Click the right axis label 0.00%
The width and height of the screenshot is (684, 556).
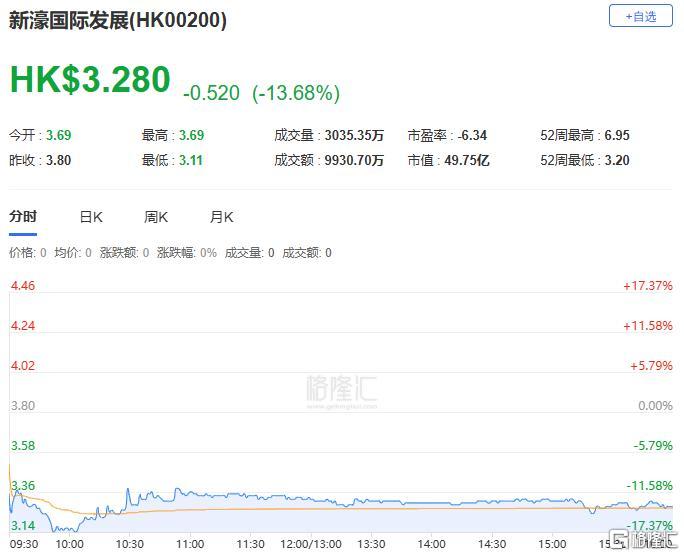coord(655,406)
